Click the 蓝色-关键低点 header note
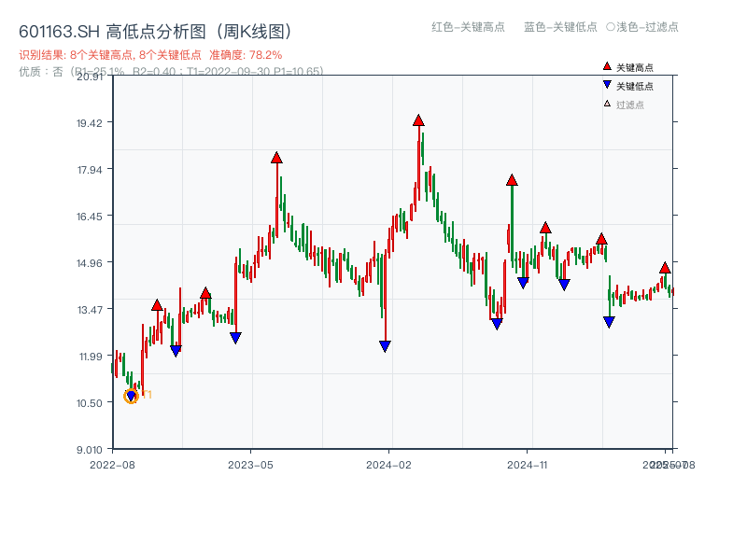Screen dimensions: 747x560 tap(560, 27)
